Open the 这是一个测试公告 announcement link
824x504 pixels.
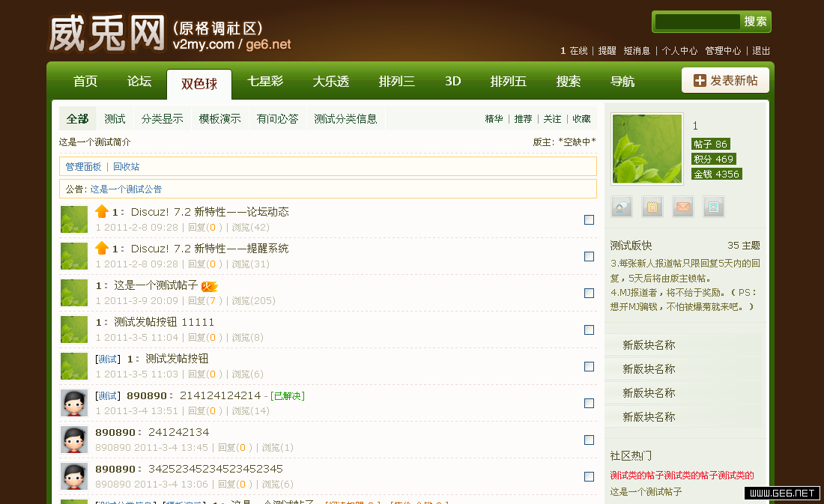126,189
